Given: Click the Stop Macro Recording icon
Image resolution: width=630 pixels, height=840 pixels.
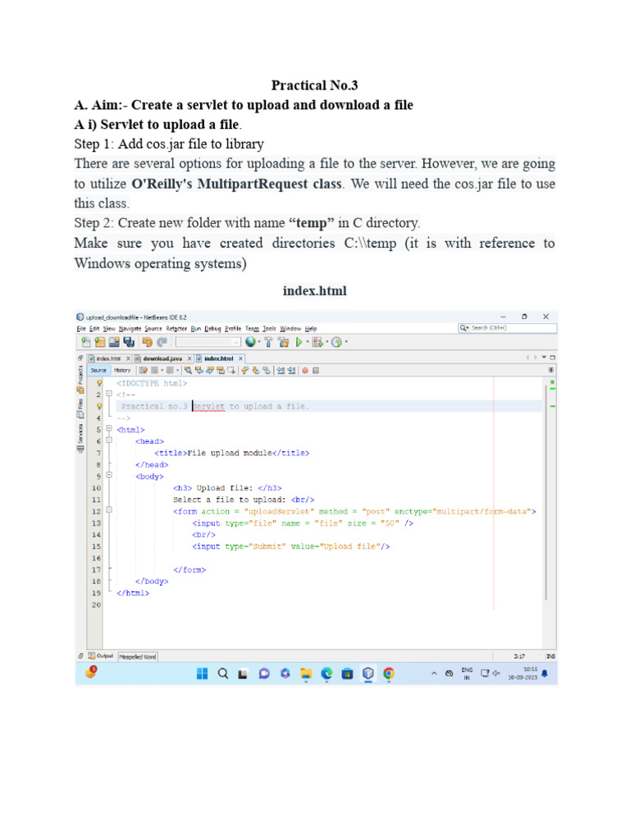Looking at the screenshot, I should [316, 370].
